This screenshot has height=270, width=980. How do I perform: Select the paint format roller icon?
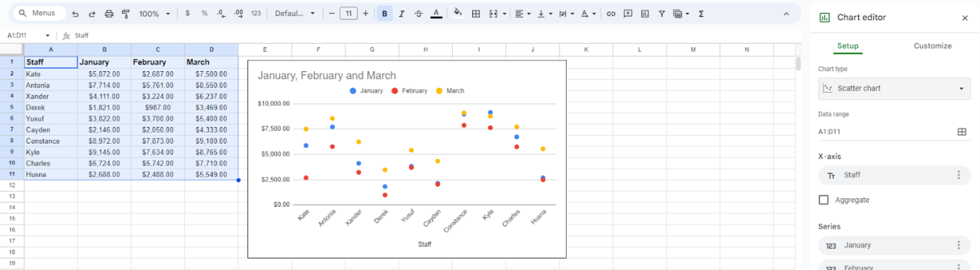(126, 14)
